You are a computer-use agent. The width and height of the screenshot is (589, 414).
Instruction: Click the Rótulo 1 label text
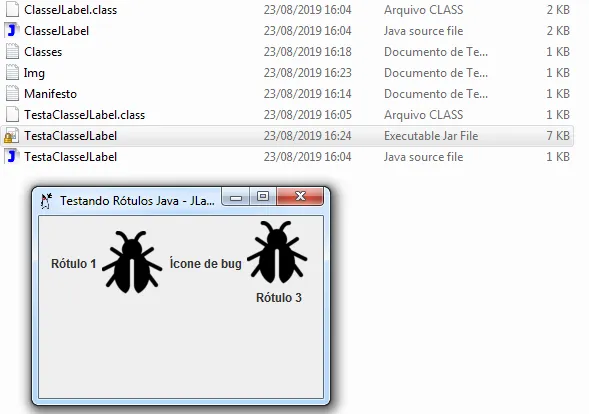point(74,264)
